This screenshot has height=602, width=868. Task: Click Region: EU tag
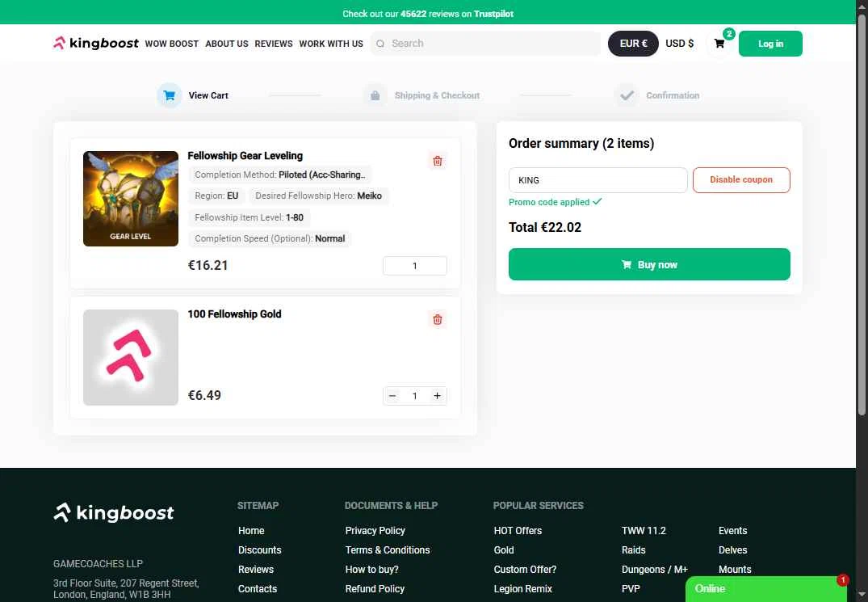(x=216, y=196)
